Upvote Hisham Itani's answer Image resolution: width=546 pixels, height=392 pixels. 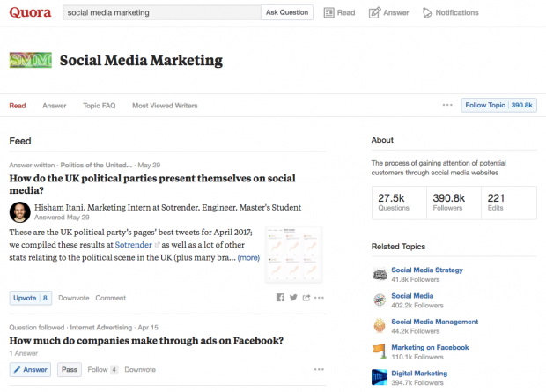point(31,298)
